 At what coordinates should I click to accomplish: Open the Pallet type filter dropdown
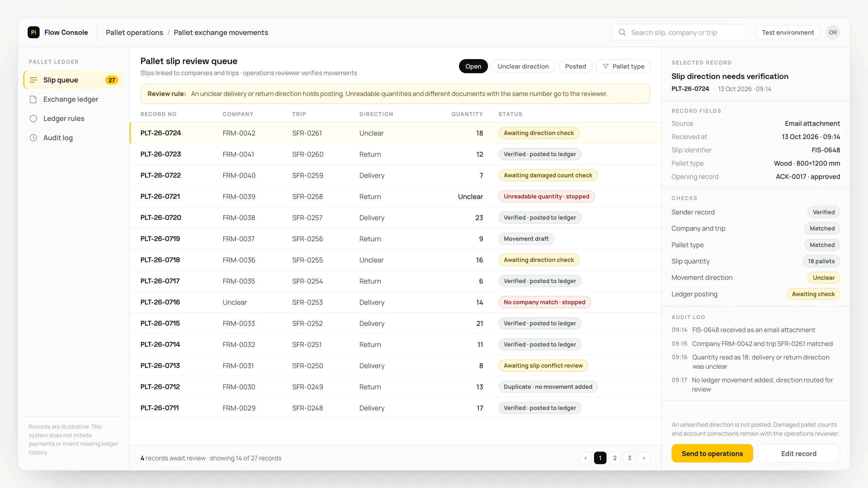pyautogui.click(x=623, y=66)
